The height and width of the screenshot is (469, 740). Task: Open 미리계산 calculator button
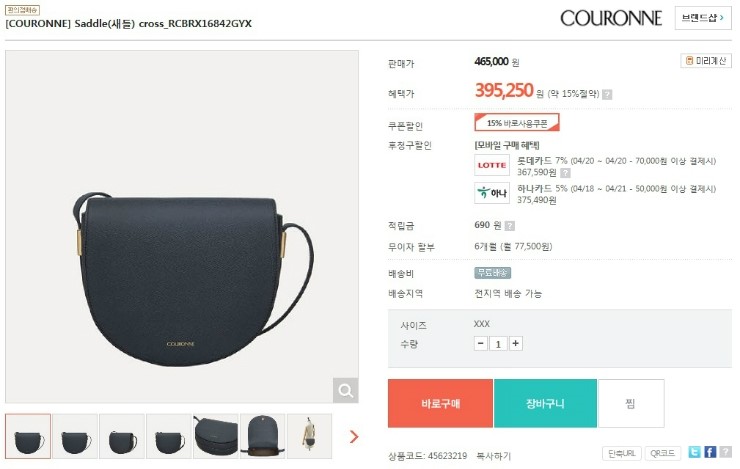[706, 61]
